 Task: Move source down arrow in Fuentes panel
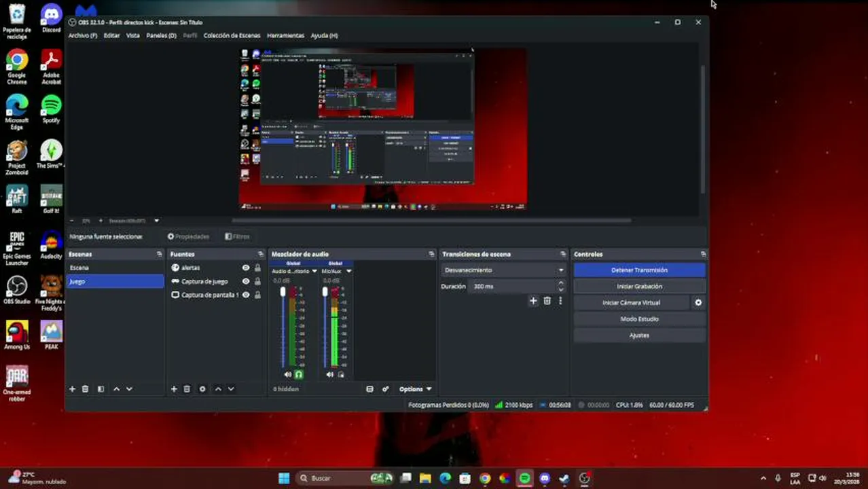click(x=231, y=389)
